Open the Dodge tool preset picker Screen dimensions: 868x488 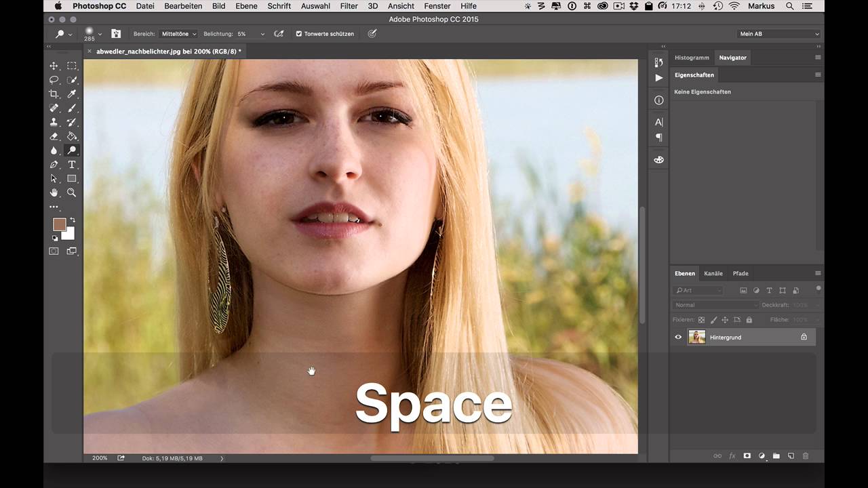click(x=64, y=34)
